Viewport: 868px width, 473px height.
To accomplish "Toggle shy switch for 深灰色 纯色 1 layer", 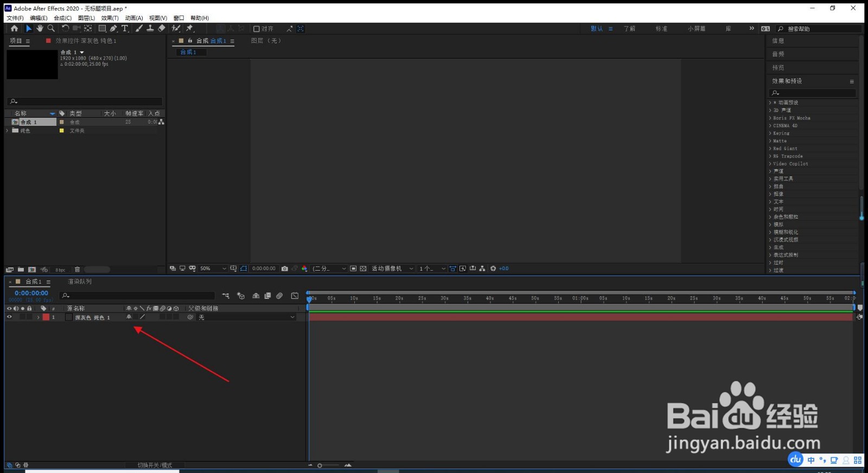I will tap(129, 317).
